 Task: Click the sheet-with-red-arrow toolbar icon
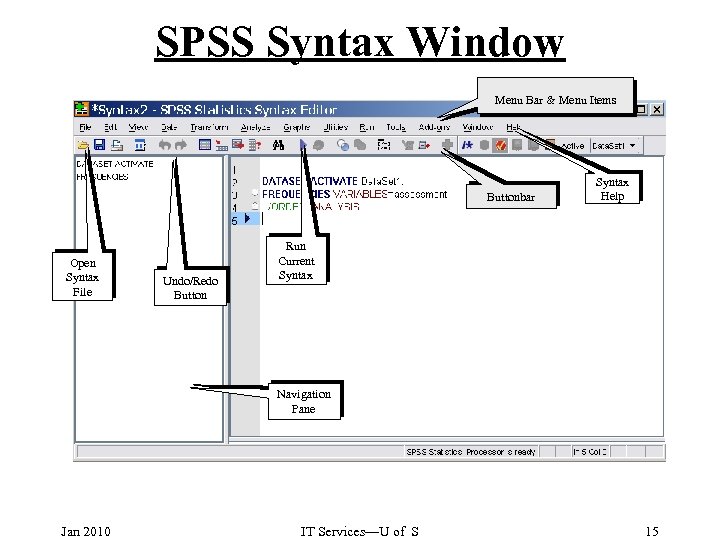(x=424, y=146)
